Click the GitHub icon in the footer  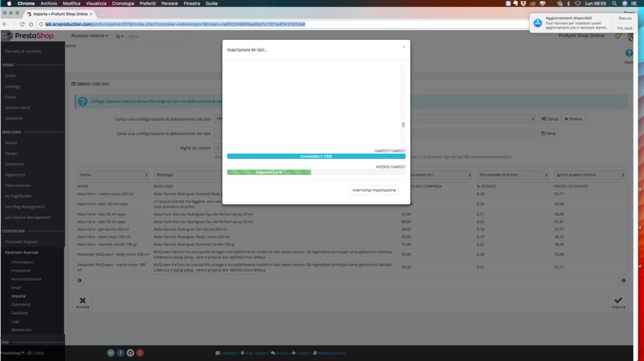tap(130, 353)
